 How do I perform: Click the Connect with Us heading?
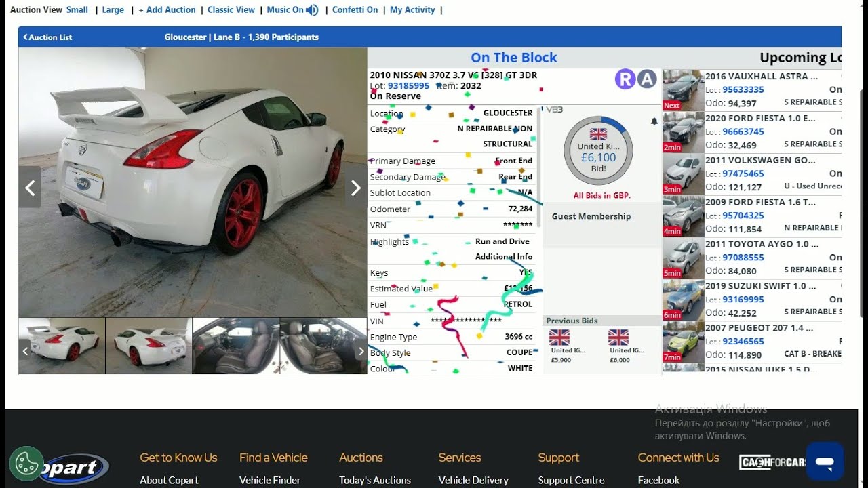[x=678, y=457]
